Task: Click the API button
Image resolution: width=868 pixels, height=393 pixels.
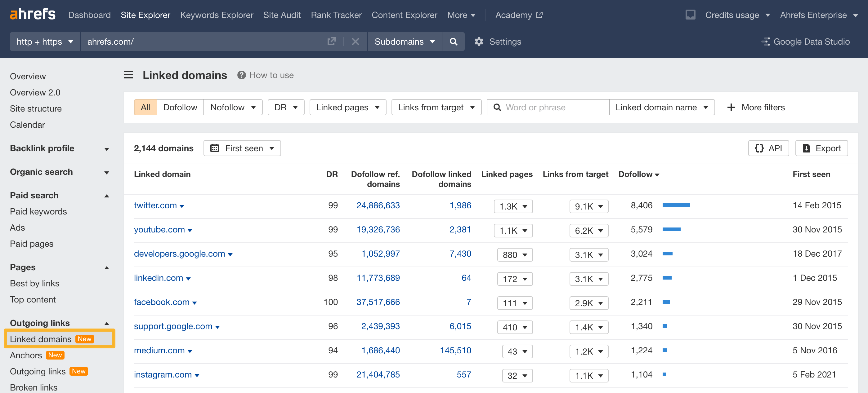Action: tap(768, 148)
